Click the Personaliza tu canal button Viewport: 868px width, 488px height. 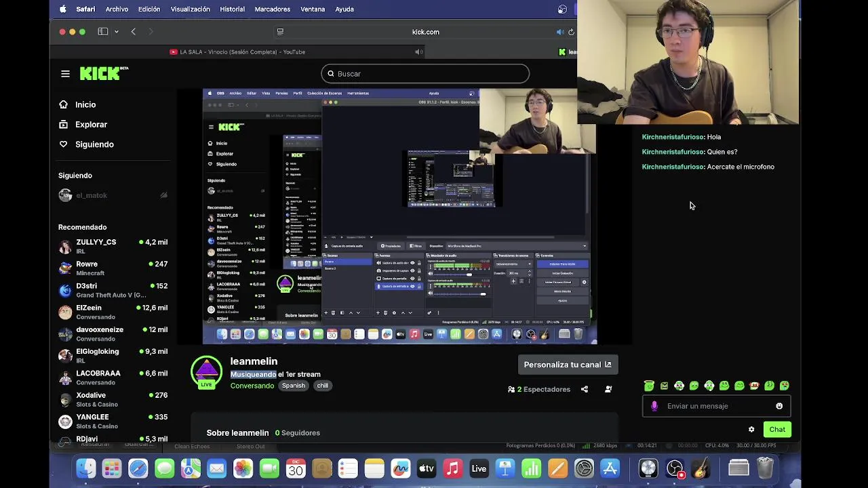(568, 365)
